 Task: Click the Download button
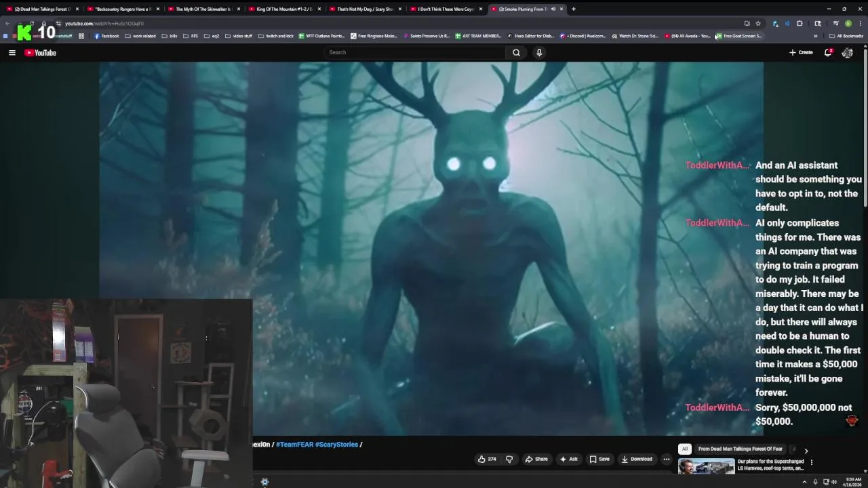tap(636, 459)
